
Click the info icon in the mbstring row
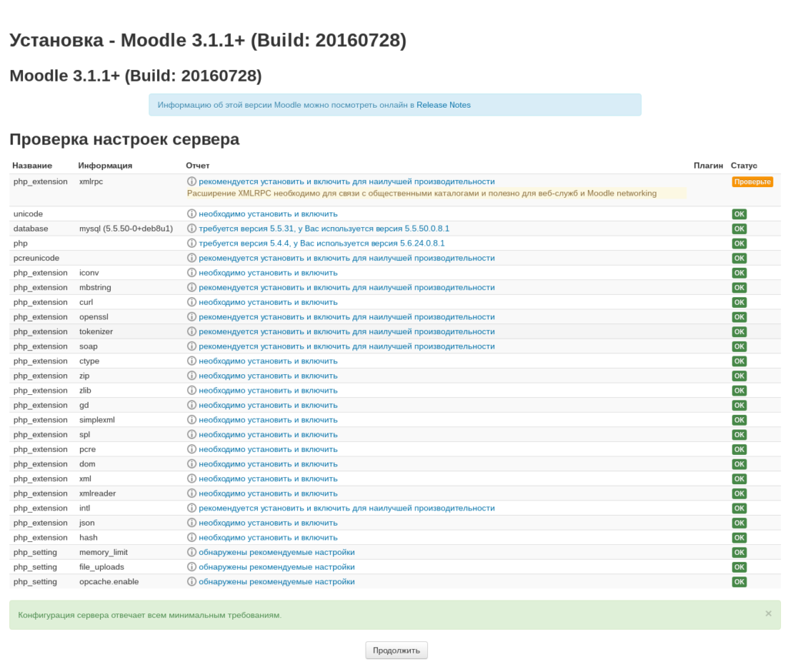click(x=192, y=287)
